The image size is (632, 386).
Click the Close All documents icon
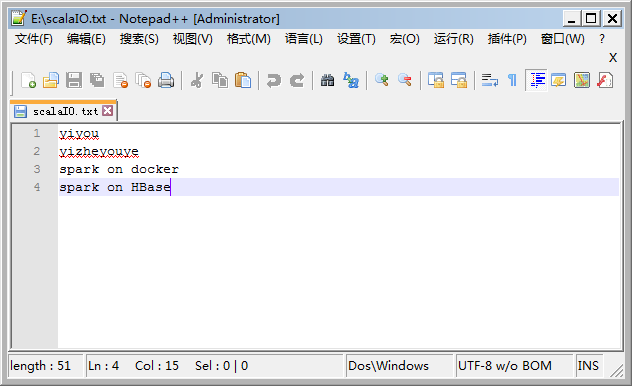(x=143, y=80)
